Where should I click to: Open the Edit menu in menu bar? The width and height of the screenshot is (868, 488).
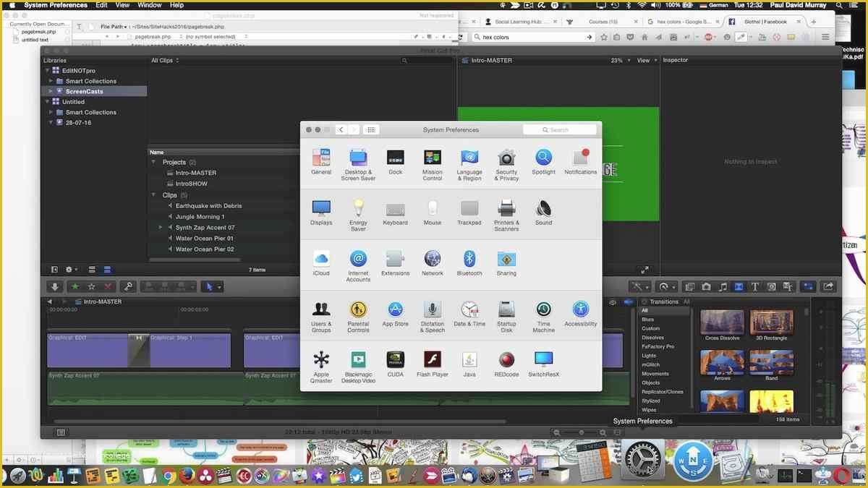[101, 5]
